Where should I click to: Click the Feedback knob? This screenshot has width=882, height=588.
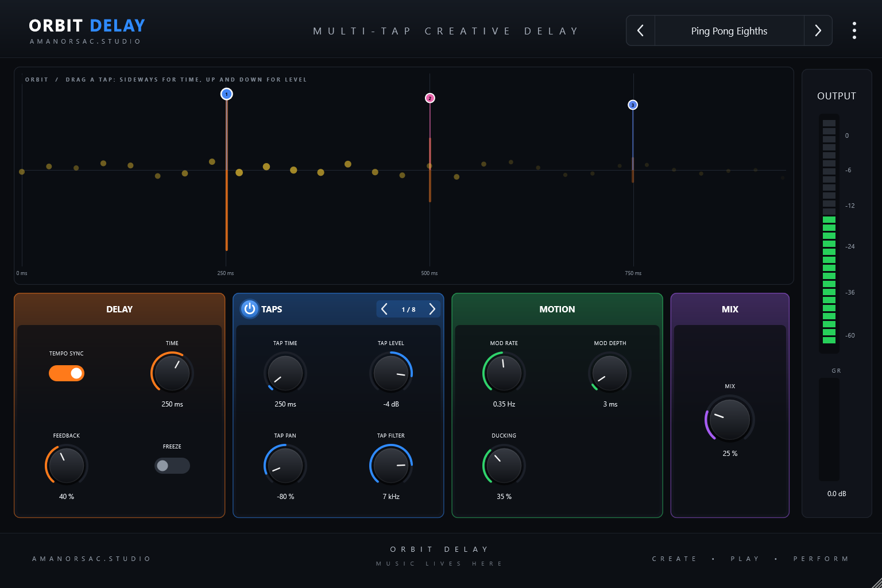[x=67, y=465]
